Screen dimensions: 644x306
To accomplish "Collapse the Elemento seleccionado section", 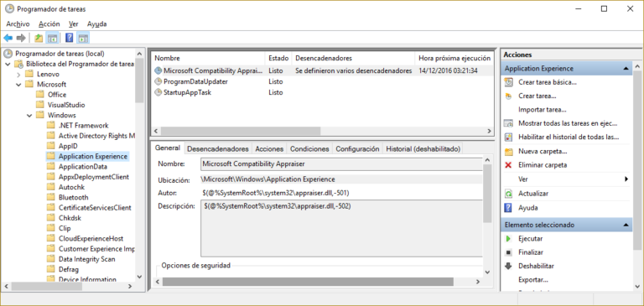I will 626,225.
